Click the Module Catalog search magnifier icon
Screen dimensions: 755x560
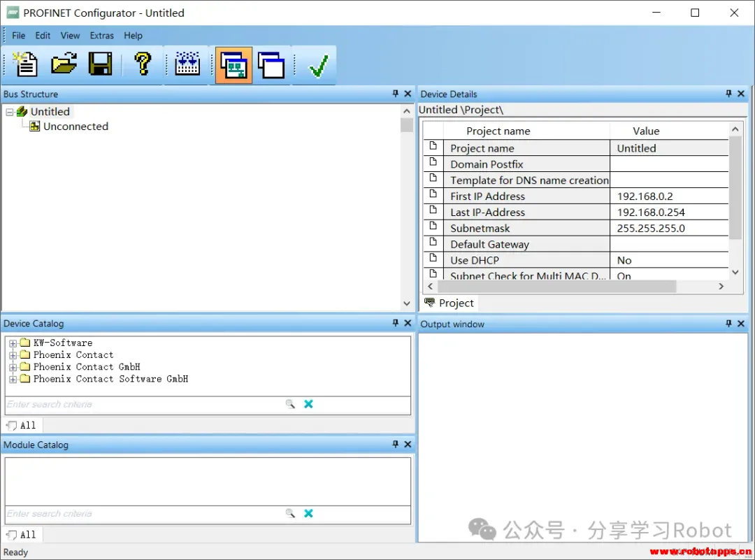(x=290, y=513)
